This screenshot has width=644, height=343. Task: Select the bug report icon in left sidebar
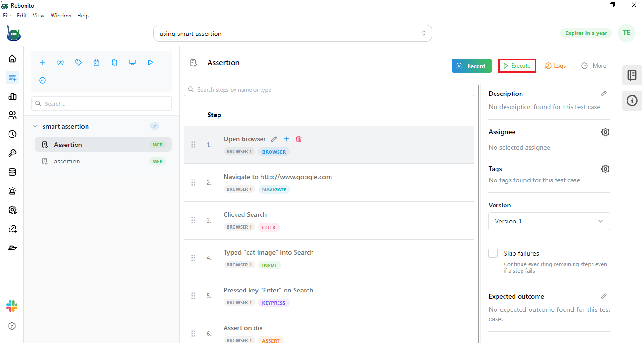pos(12,191)
